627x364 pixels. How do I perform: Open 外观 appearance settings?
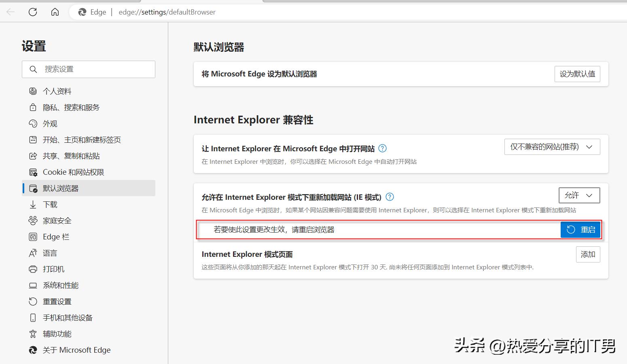point(49,123)
